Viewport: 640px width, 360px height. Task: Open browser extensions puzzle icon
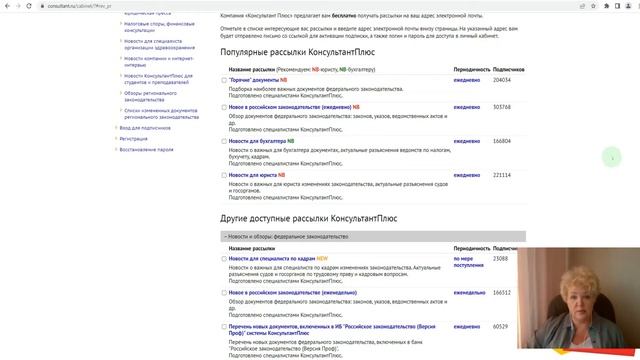607,6
